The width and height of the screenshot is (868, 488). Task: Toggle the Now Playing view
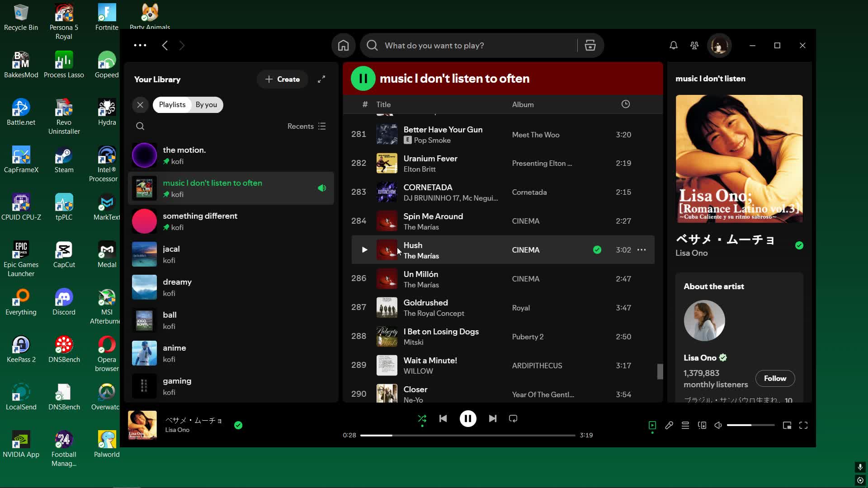point(652,426)
